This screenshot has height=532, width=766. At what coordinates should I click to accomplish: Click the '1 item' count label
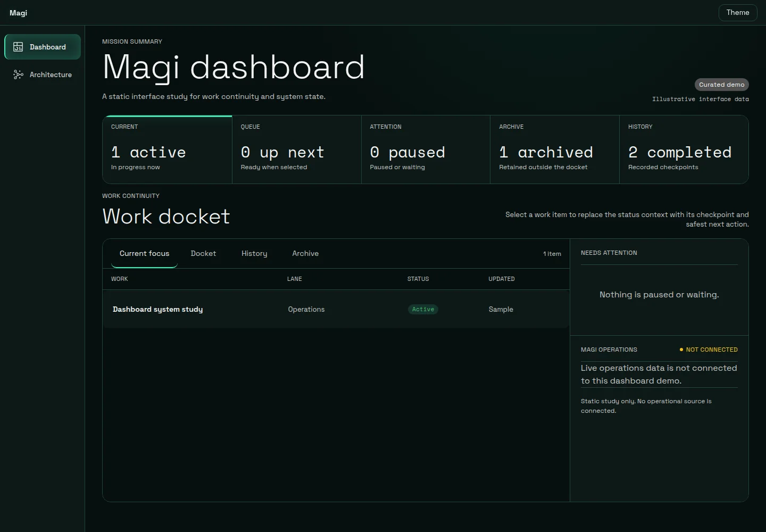tap(552, 254)
